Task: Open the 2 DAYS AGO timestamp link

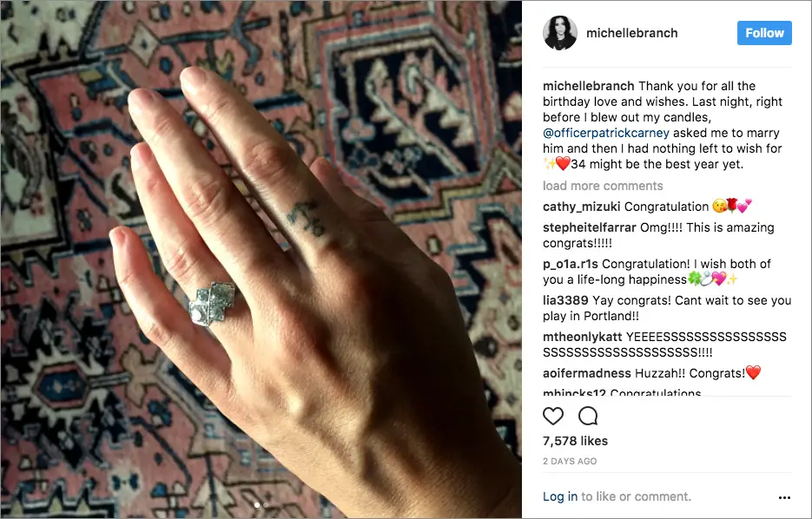Action: (570, 461)
